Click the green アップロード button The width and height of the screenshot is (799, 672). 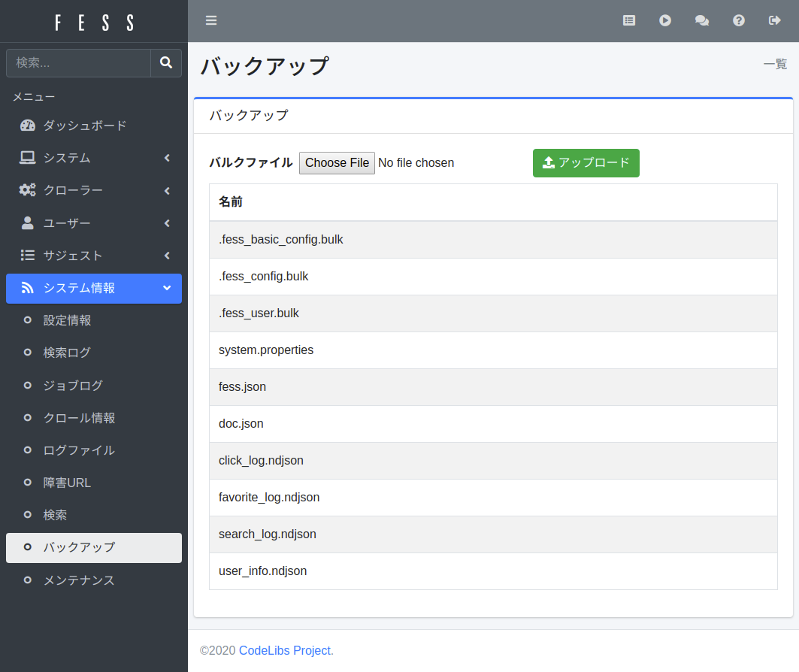point(586,163)
